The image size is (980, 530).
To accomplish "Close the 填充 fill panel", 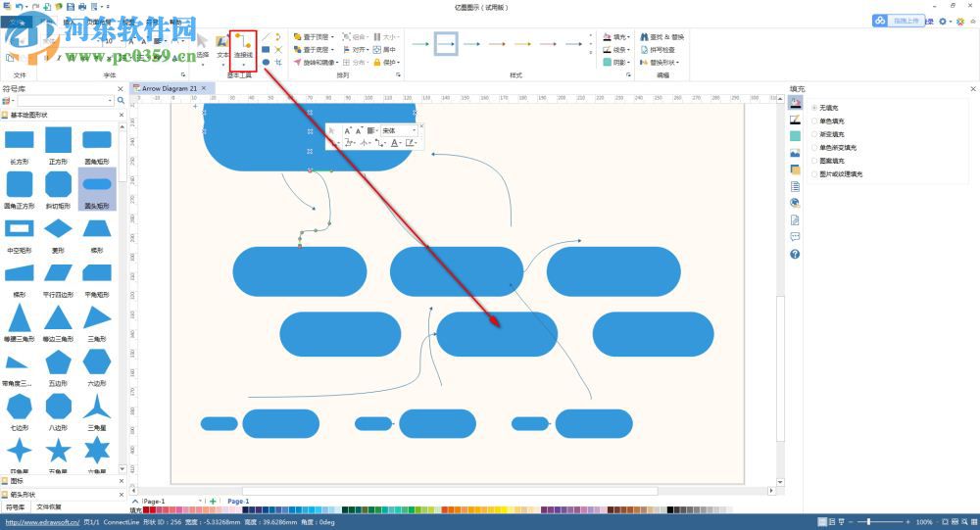I will [x=973, y=89].
